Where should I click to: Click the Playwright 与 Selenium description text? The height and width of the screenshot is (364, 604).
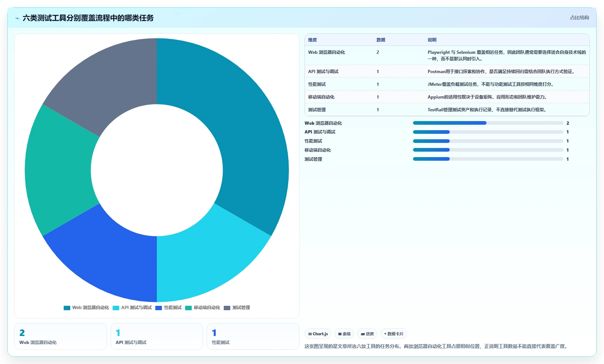click(507, 56)
